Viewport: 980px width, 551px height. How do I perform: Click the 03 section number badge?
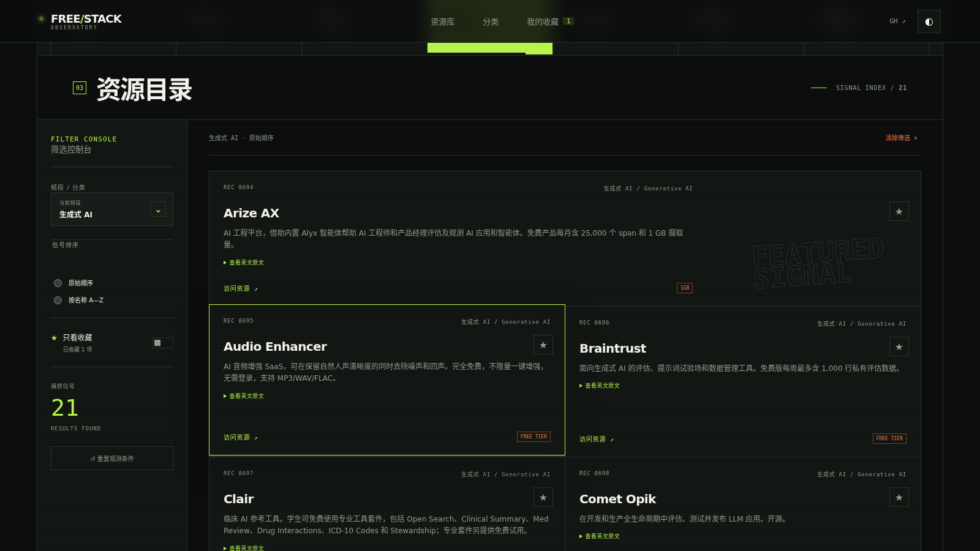80,88
